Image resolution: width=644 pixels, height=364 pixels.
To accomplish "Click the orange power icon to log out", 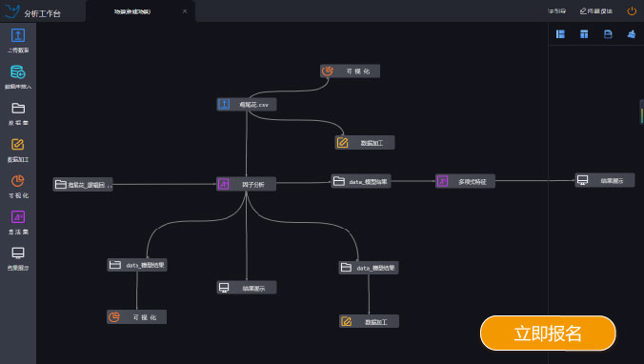I will pyautogui.click(x=632, y=11).
